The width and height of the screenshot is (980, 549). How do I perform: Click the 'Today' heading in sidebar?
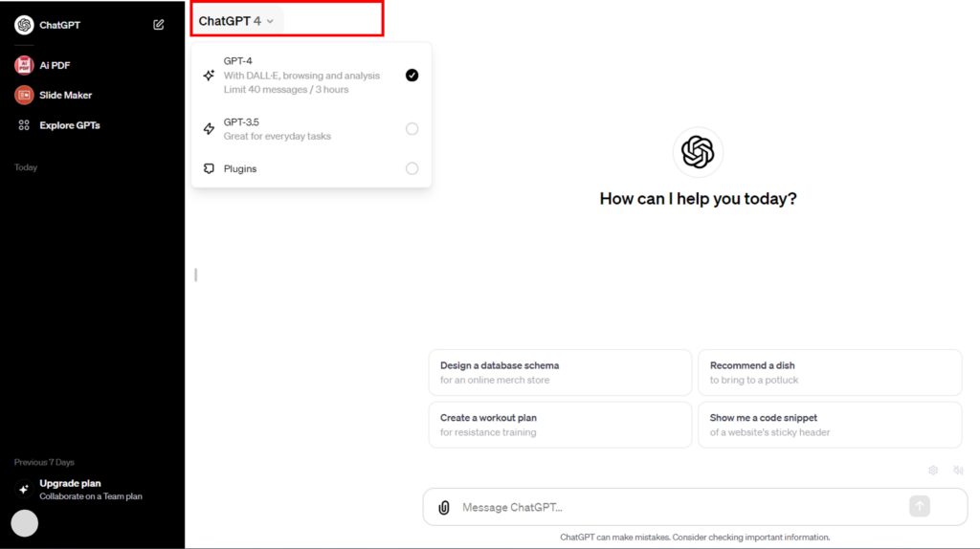tap(26, 167)
